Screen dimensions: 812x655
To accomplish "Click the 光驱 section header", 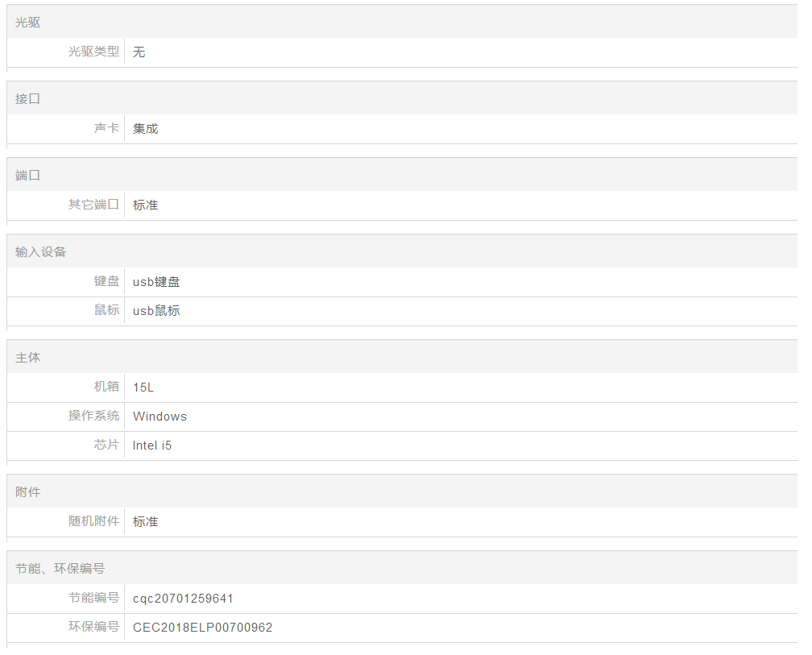I will pos(28,23).
